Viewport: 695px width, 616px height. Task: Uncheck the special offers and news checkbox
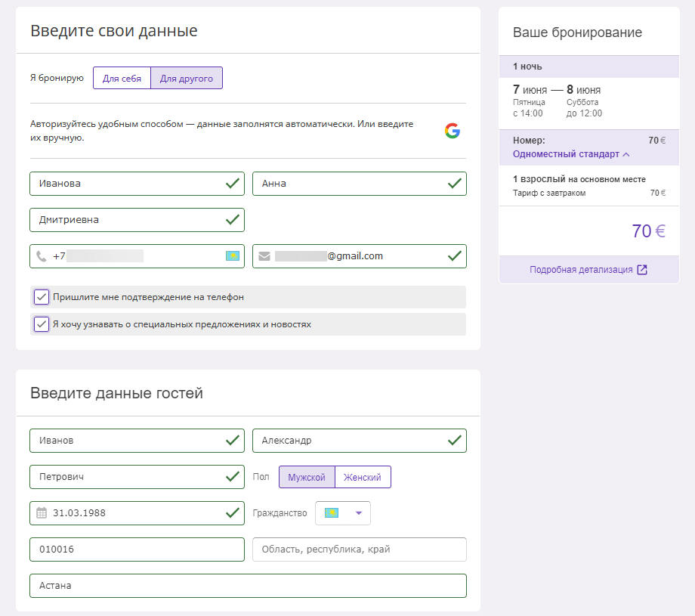pyautogui.click(x=42, y=324)
